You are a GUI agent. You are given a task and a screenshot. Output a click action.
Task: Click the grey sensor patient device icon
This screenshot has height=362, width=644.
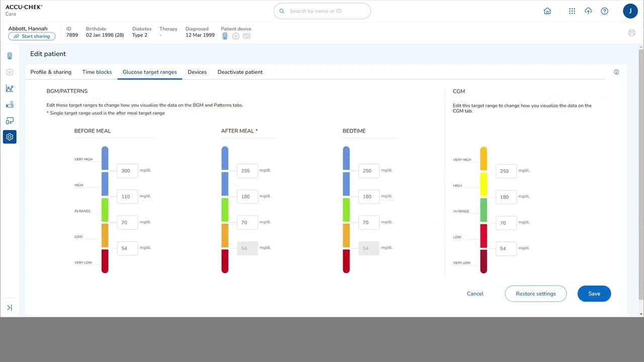click(235, 36)
